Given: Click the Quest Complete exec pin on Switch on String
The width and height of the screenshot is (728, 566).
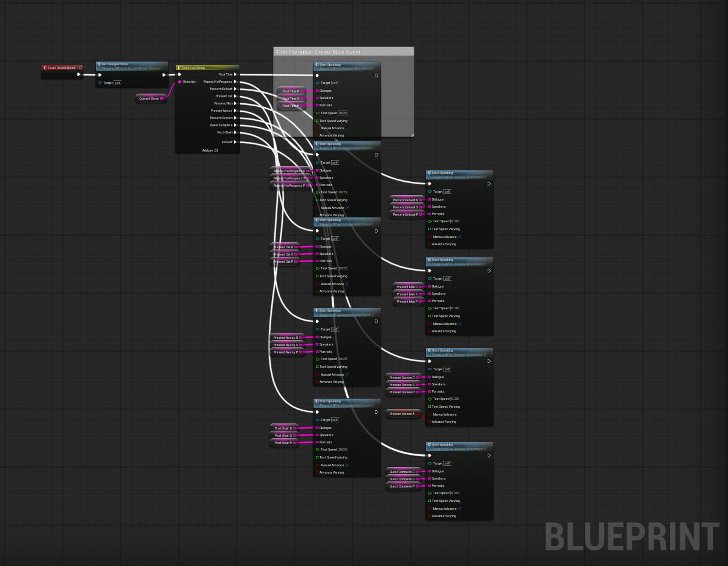Looking at the screenshot, I should pos(235,125).
